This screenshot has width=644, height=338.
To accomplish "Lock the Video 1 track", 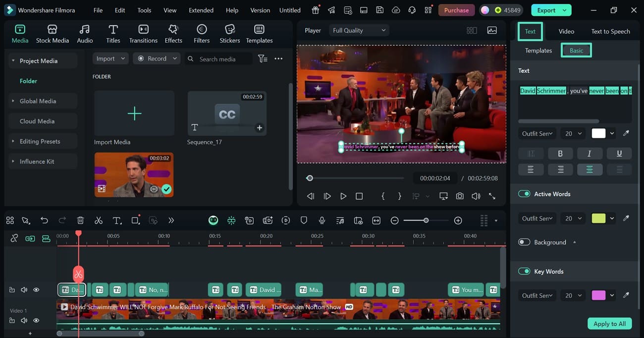I will pos(12,321).
